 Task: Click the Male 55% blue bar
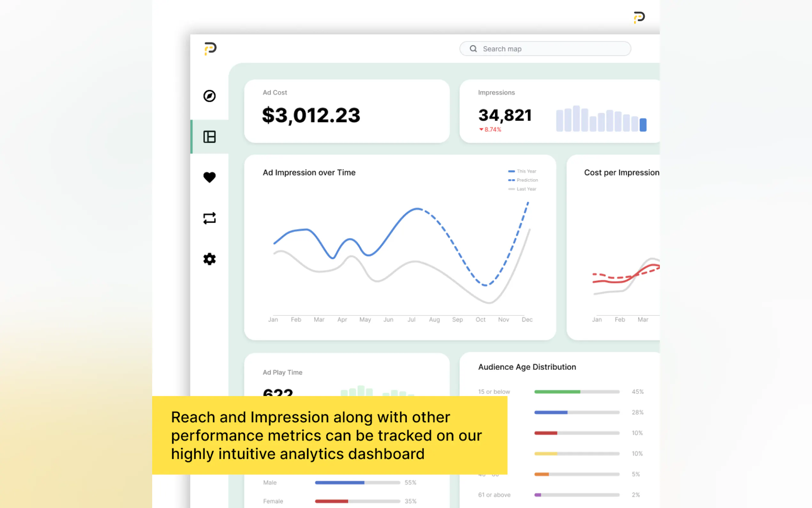coord(340,482)
